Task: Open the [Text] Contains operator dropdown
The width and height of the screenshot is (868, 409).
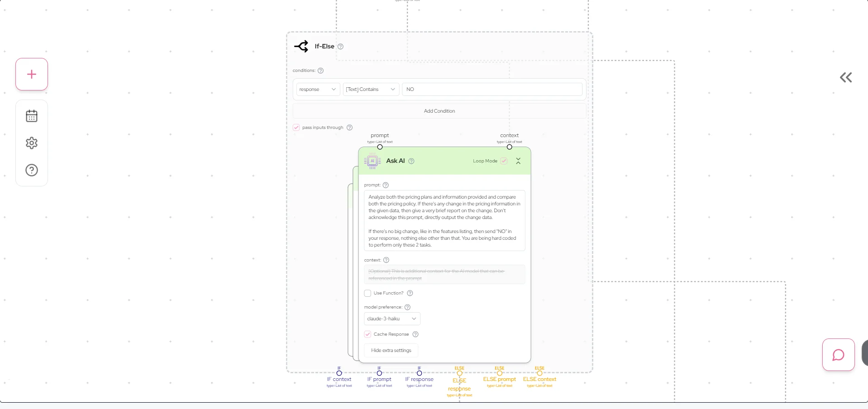Action: (x=371, y=90)
